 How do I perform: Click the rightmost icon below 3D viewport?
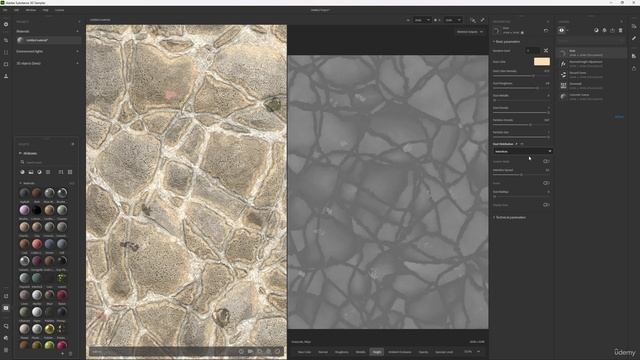(278, 351)
